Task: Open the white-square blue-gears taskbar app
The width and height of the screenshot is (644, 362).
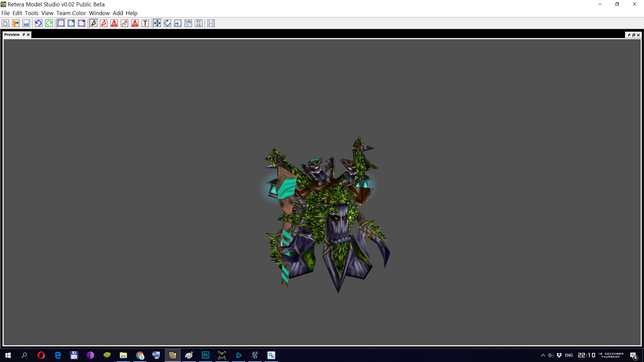Action: click(x=271, y=355)
